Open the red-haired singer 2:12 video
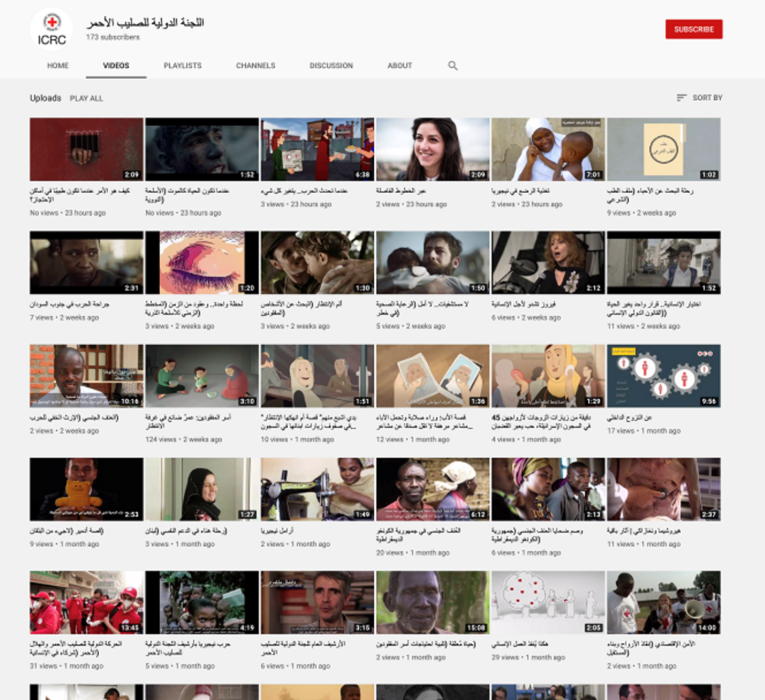Image resolution: width=765 pixels, height=700 pixels. tap(548, 263)
